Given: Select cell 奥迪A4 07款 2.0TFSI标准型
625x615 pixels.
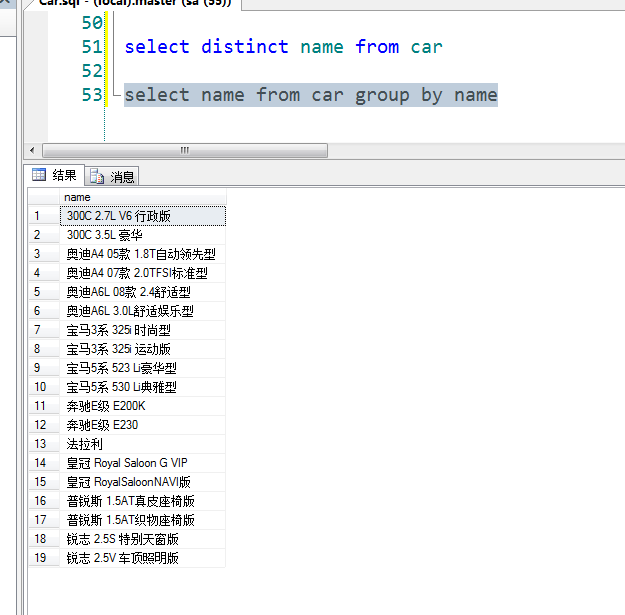Looking at the screenshot, I should 143,273.
